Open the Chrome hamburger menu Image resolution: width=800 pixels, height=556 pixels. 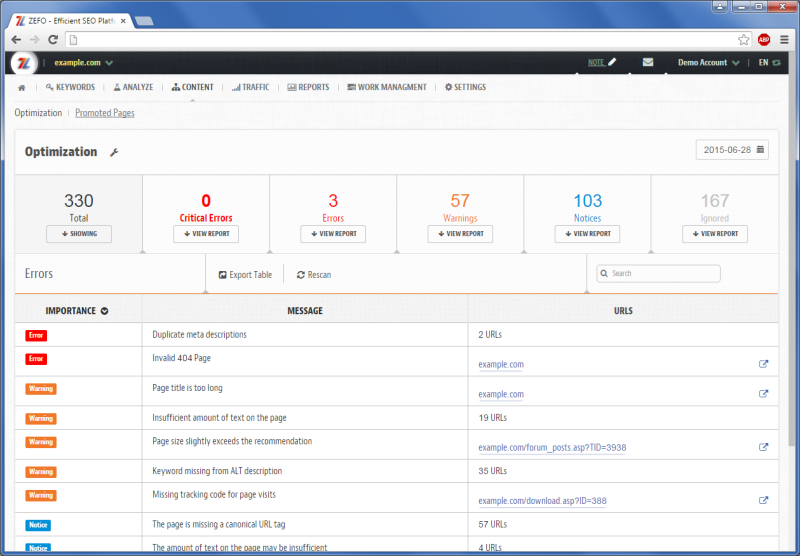point(784,40)
